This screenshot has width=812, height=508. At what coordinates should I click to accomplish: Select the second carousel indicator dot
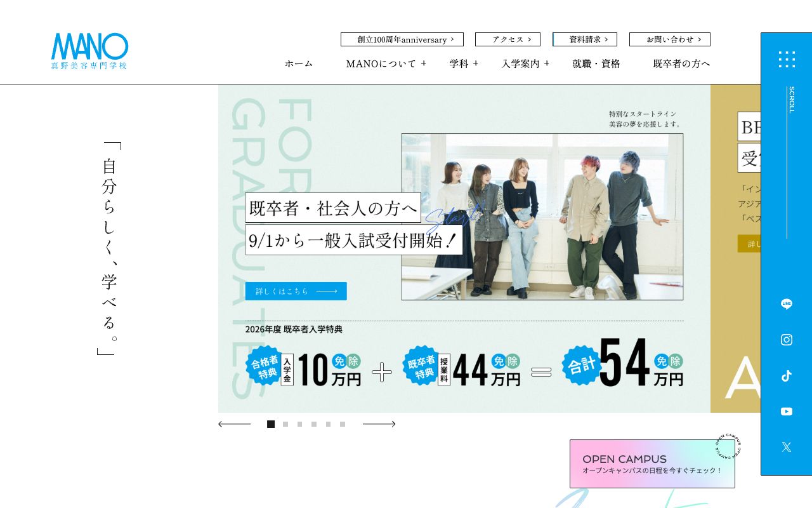pos(285,424)
